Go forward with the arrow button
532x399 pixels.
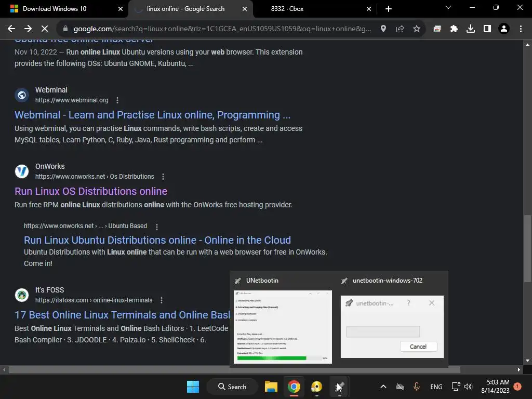pyautogui.click(x=28, y=29)
